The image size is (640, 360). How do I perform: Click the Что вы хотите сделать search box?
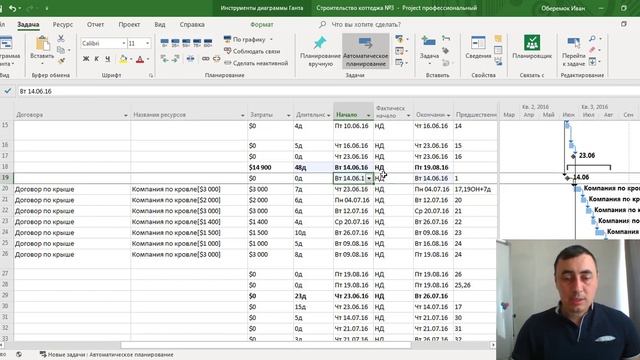pyautogui.click(x=366, y=24)
